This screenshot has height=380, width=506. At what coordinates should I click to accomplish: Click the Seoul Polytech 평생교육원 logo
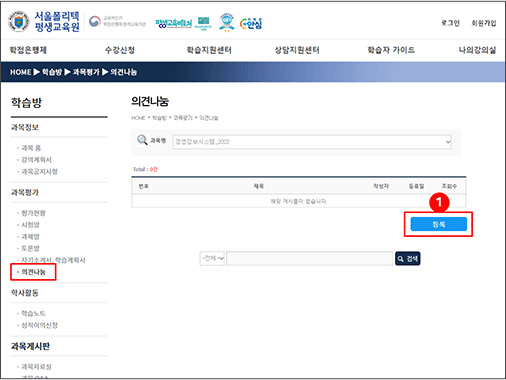tap(44, 22)
